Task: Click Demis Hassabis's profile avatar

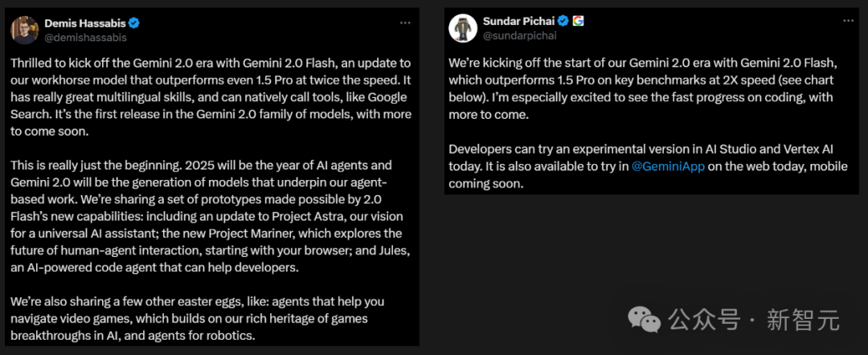Action: click(x=24, y=29)
